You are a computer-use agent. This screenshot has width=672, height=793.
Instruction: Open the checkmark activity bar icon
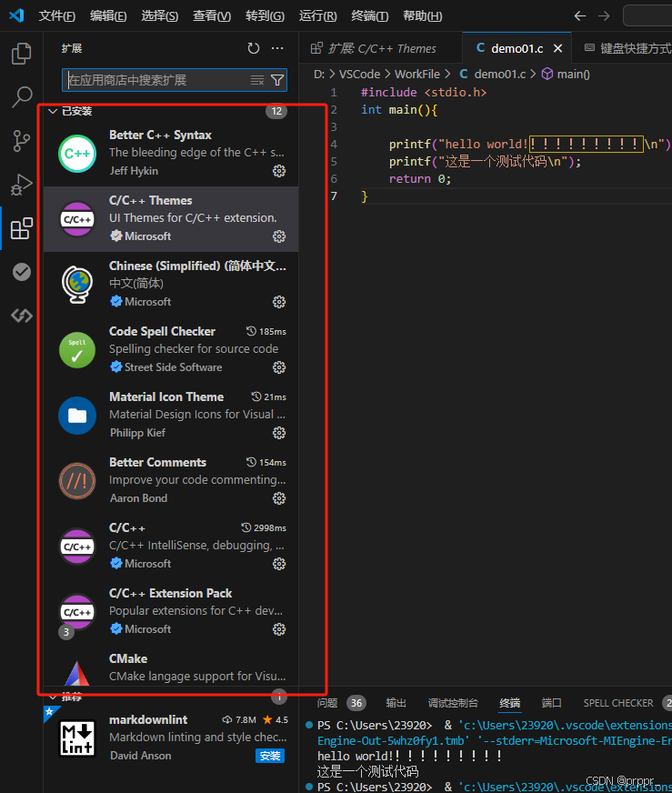[21, 272]
